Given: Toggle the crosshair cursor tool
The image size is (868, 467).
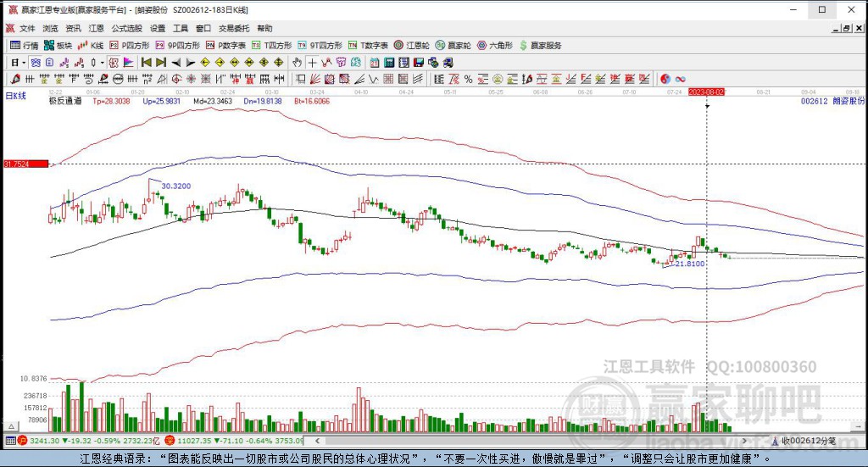Looking at the screenshot, I should pyautogui.click(x=312, y=63).
